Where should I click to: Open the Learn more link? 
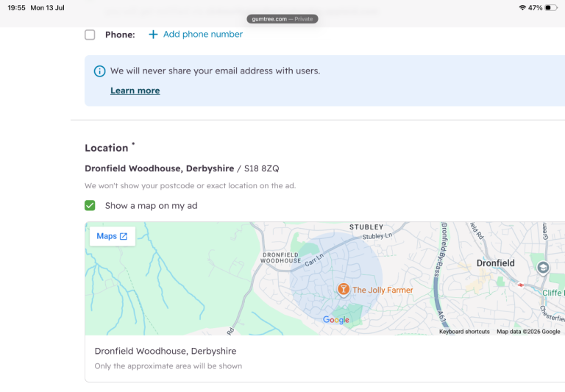(135, 90)
